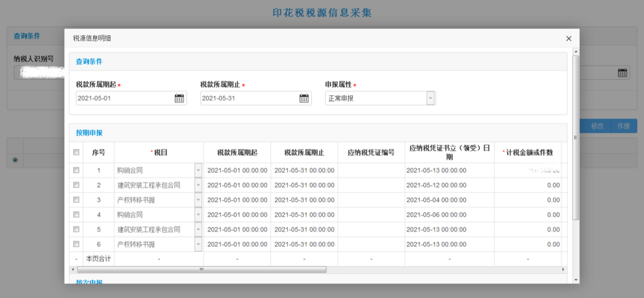Click the row 1 应纳税凭证编号 empty cell
The height and width of the screenshot is (298, 644).
372,170
